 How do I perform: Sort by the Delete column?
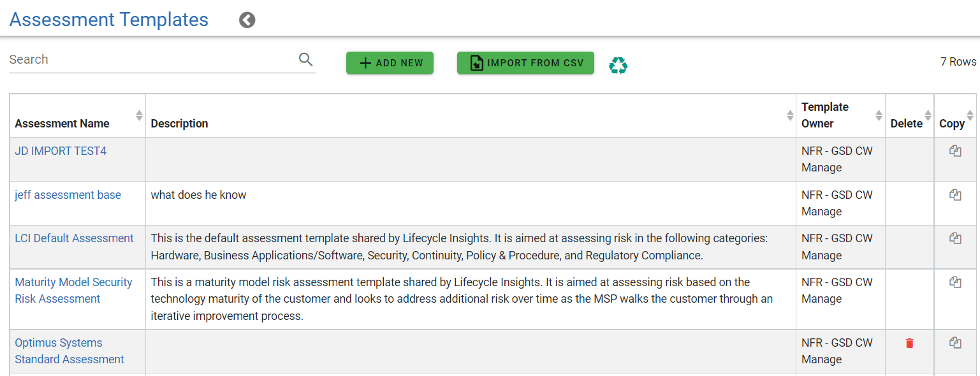pos(927,115)
